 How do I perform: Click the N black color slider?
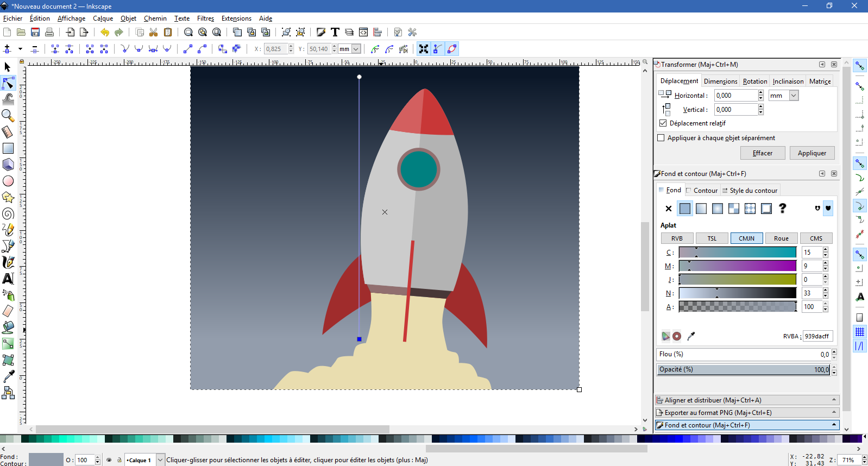738,293
